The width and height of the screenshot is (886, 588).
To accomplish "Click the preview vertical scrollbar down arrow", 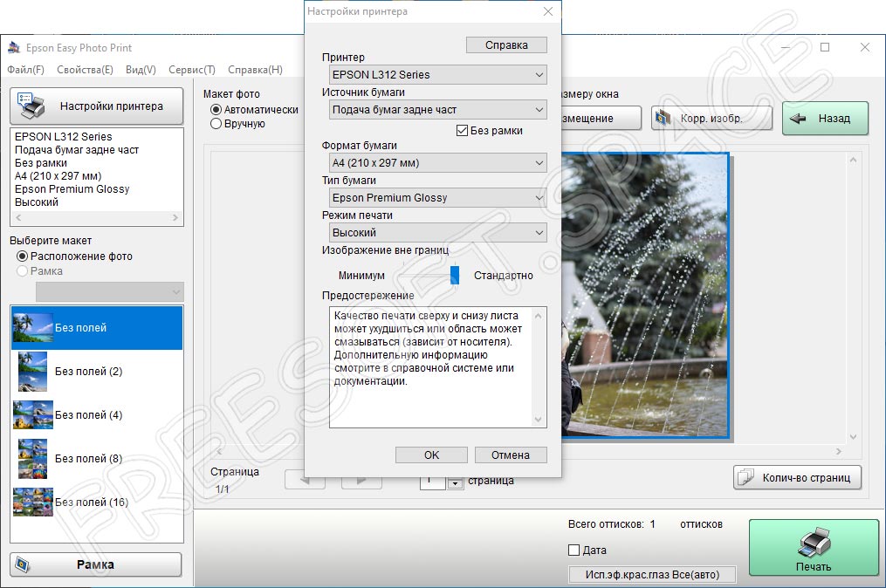I will [x=853, y=436].
